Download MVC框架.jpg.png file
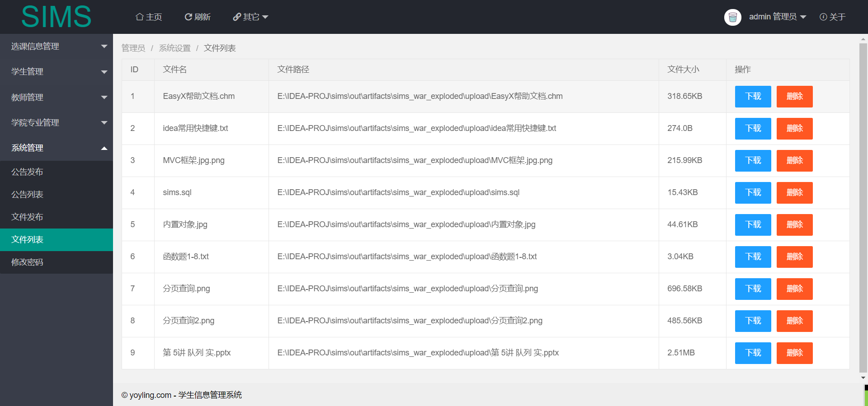Image resolution: width=868 pixels, height=406 pixels. (753, 161)
